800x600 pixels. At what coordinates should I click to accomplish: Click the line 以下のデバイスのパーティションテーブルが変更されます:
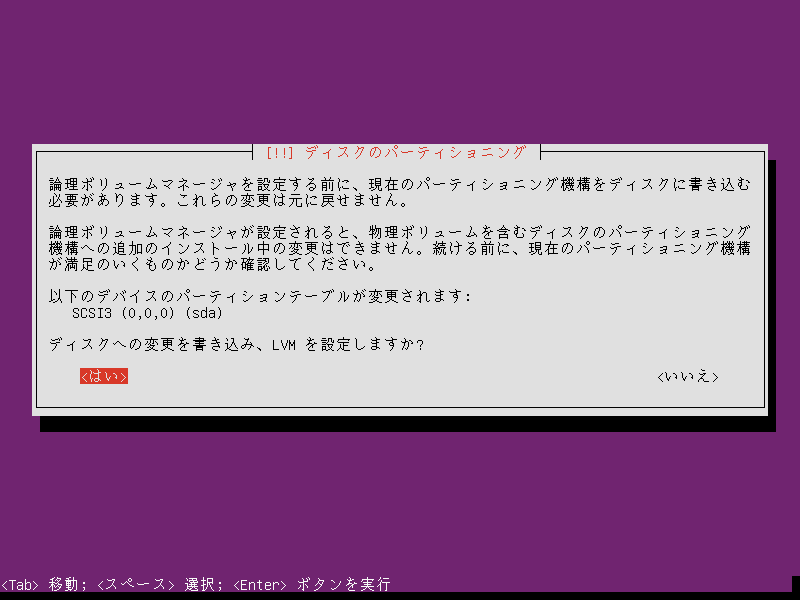tap(260, 296)
